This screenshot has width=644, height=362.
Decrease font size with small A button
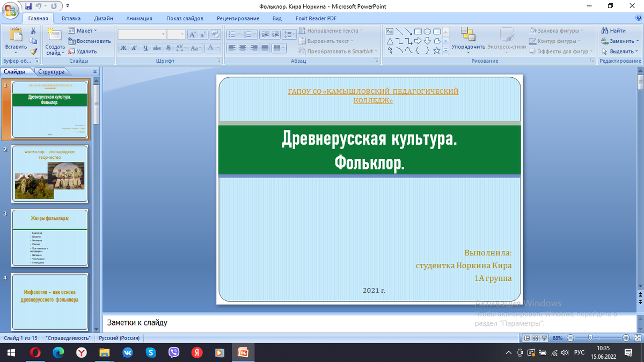tap(203, 34)
